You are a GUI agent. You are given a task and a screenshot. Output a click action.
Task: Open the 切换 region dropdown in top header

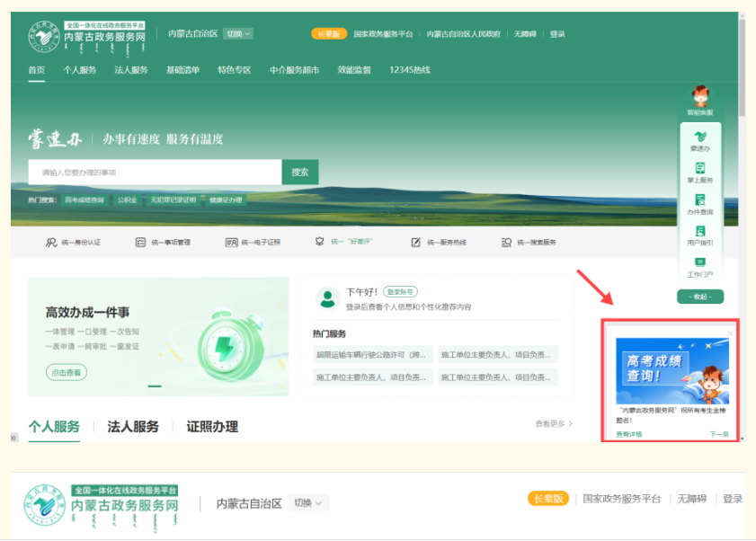tap(239, 34)
